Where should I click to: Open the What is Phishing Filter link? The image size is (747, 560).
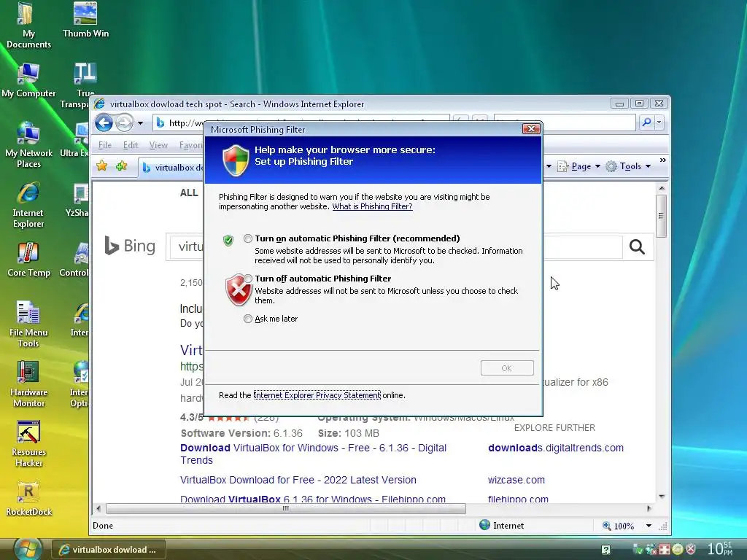coord(372,206)
